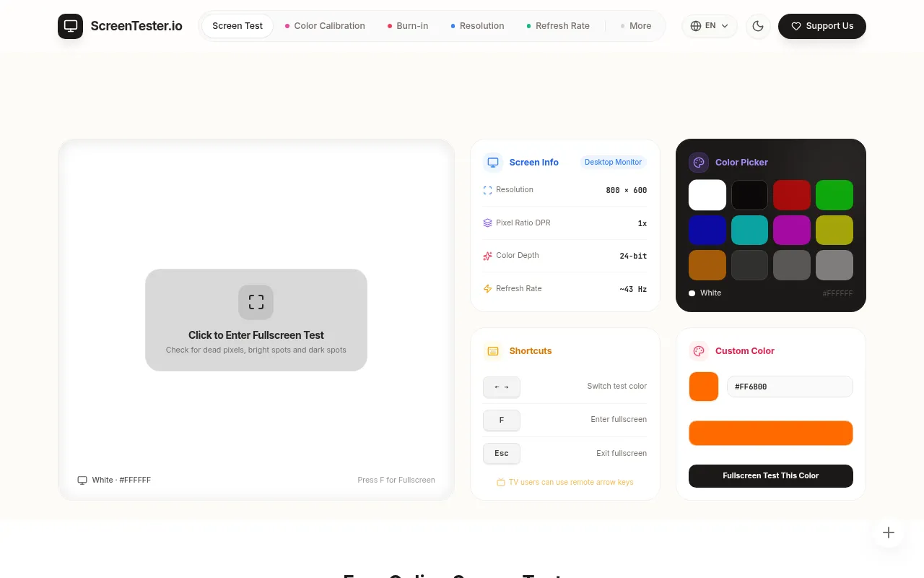924x578 pixels.
Task: Switch to the Screen Test tab
Action: pyautogui.click(x=237, y=26)
